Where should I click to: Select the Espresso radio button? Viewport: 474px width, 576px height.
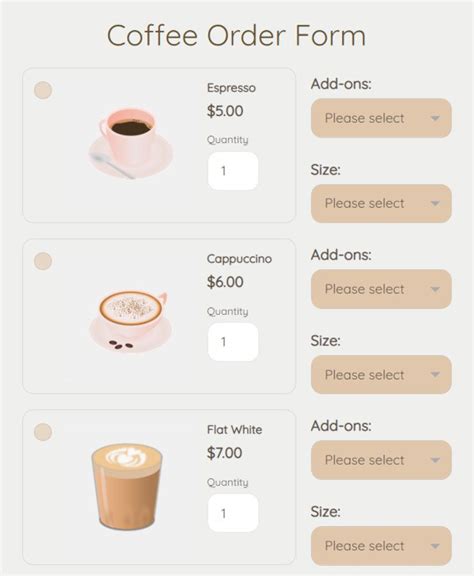tap(43, 90)
